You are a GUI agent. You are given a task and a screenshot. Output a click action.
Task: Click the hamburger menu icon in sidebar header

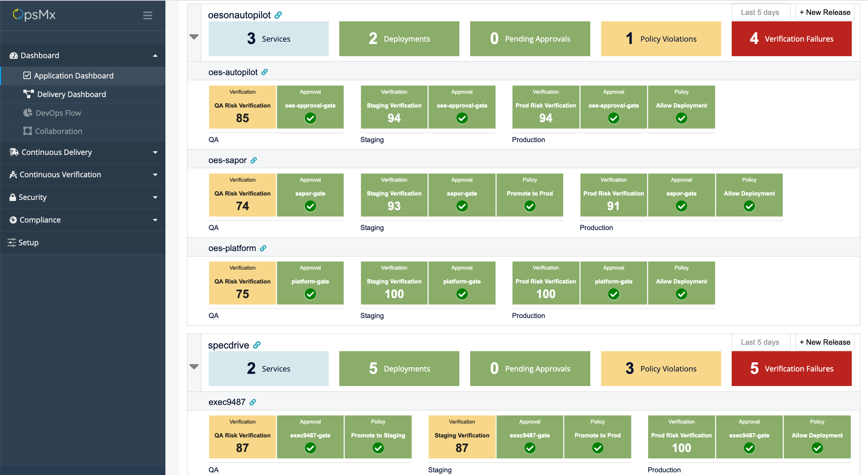(147, 15)
